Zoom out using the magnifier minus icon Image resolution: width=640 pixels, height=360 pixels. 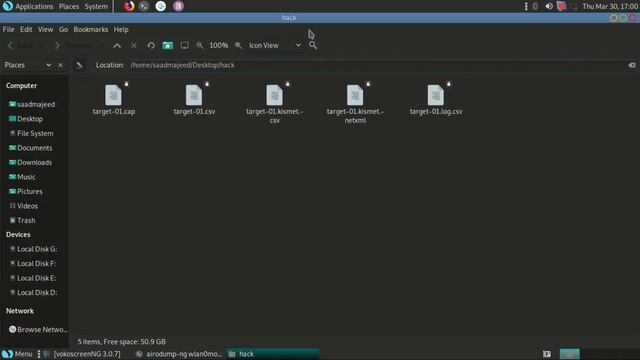coord(200,45)
